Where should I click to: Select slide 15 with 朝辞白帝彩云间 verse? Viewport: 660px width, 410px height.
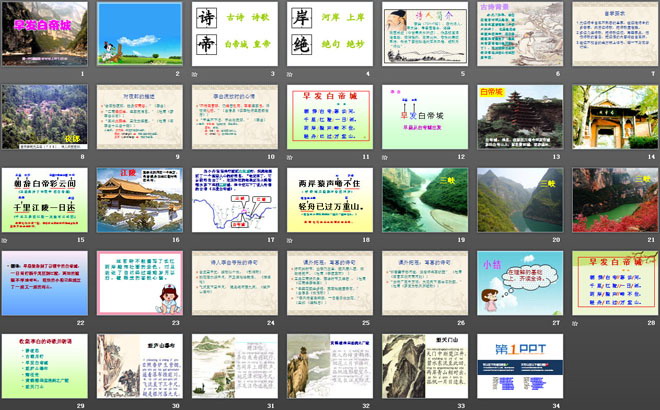click(x=45, y=200)
